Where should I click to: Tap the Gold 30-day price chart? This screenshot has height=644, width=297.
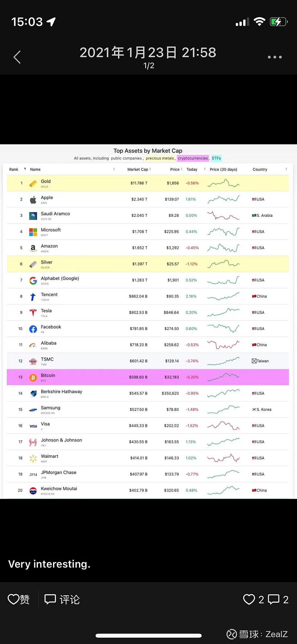pos(223,183)
